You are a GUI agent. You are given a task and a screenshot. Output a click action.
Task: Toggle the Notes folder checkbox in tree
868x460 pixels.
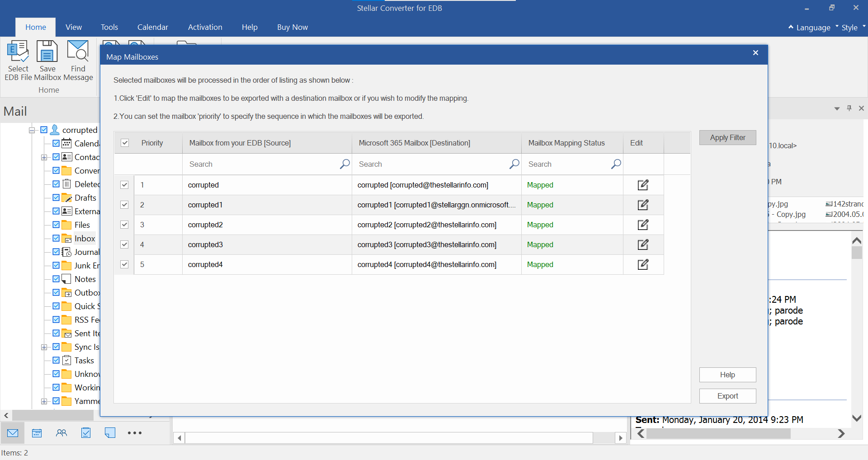click(x=56, y=279)
